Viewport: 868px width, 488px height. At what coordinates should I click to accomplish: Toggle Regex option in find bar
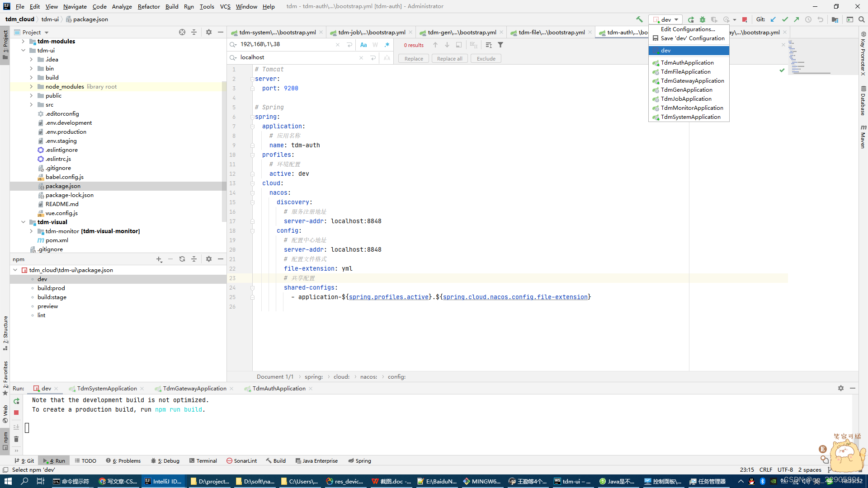pyautogui.click(x=387, y=45)
